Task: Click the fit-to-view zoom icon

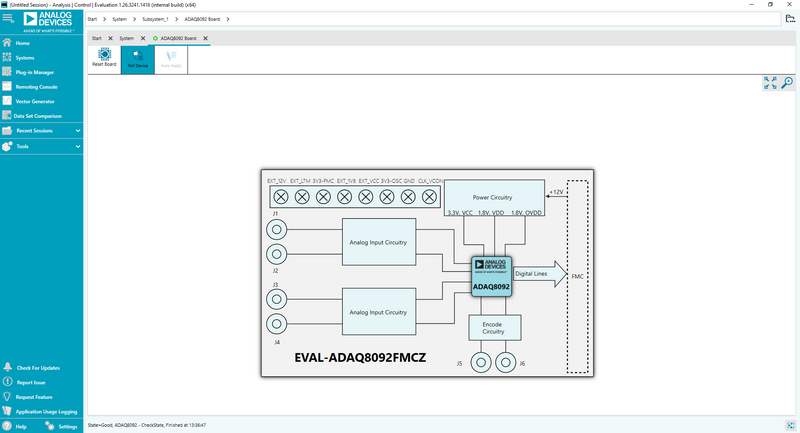Action: 770,83
